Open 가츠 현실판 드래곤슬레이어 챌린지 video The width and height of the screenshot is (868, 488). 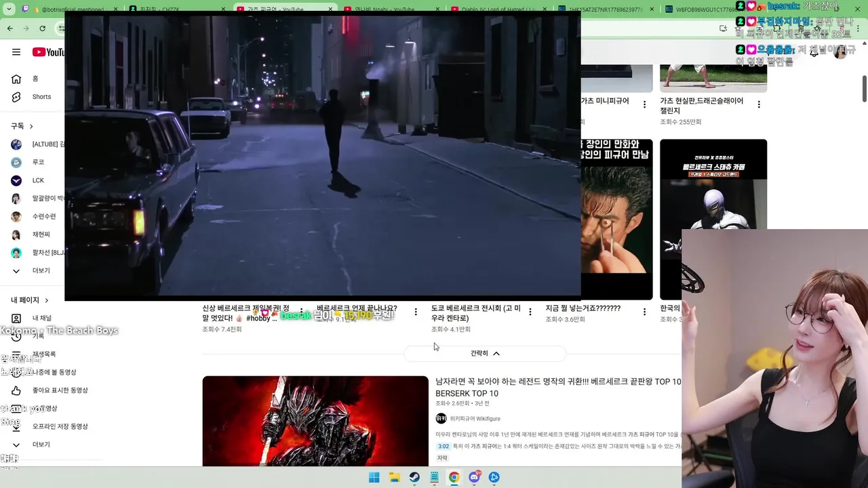pos(702,105)
